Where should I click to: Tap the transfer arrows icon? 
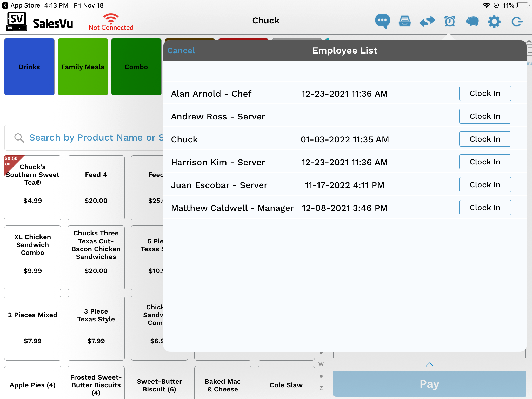pos(427,21)
